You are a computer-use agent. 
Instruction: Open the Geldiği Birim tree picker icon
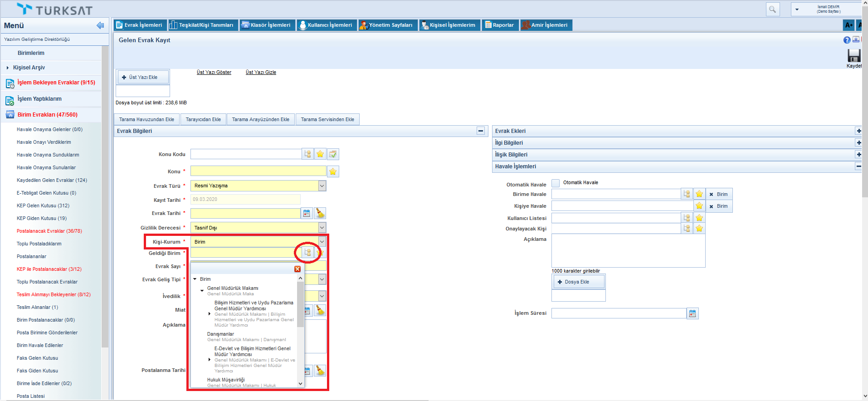pos(308,253)
